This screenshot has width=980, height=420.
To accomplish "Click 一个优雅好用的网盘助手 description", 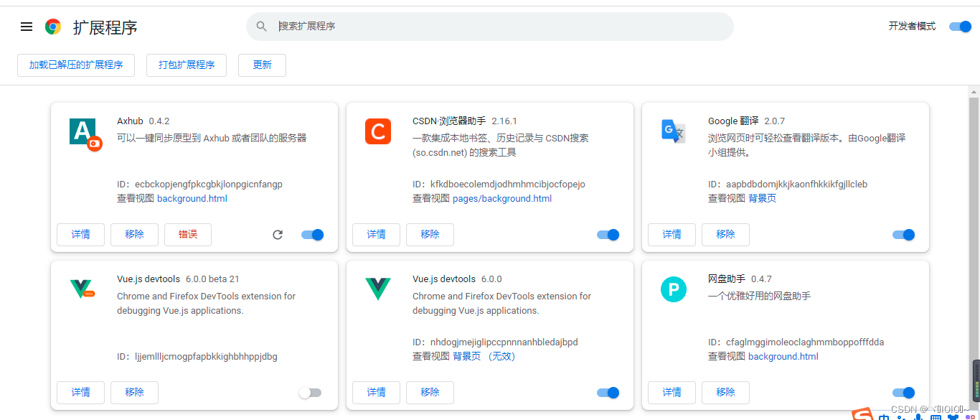I will click(x=759, y=297).
